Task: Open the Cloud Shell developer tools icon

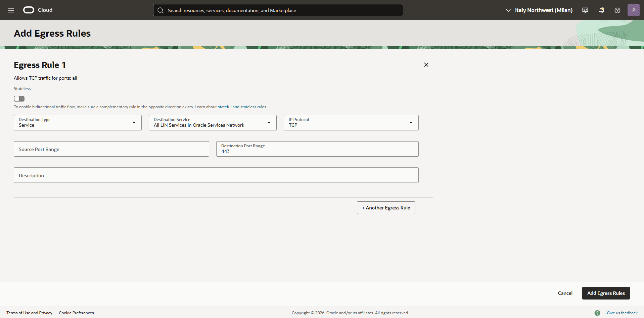Action: point(585,10)
